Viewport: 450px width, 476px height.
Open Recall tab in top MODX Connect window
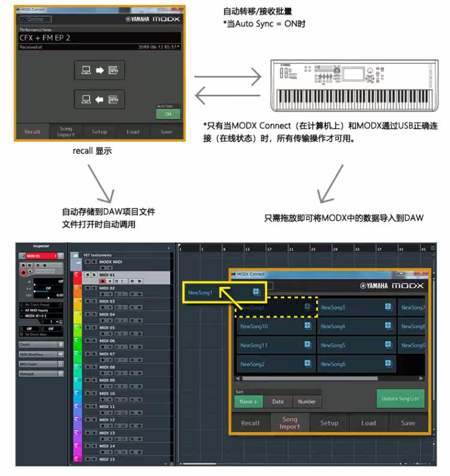pos(32,131)
